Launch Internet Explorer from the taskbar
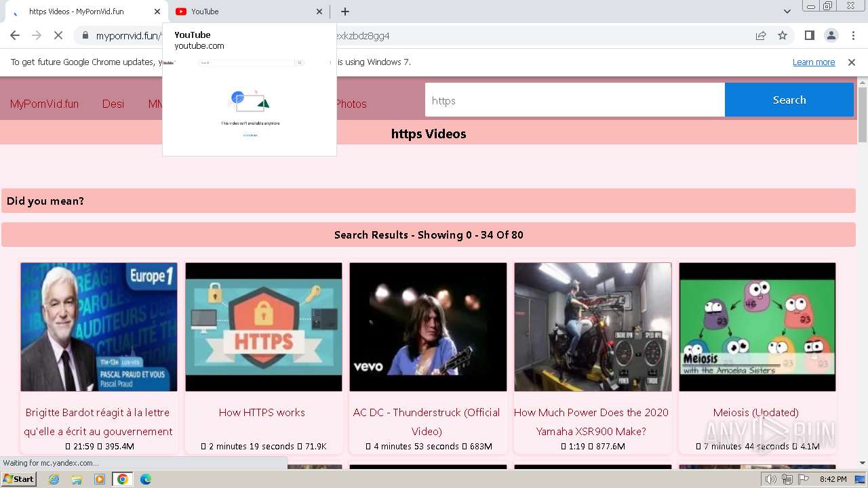 tap(54, 479)
